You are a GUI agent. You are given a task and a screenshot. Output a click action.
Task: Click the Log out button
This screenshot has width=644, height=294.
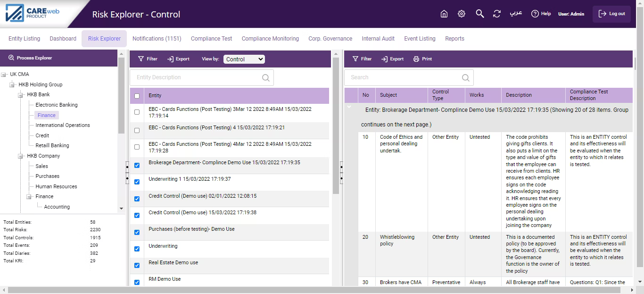coord(611,14)
